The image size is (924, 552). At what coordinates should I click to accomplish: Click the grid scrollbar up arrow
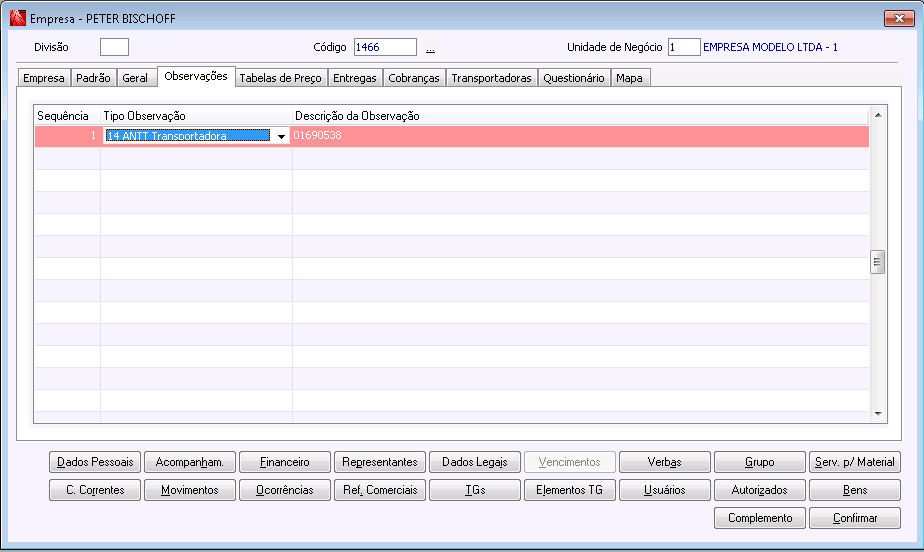878,115
